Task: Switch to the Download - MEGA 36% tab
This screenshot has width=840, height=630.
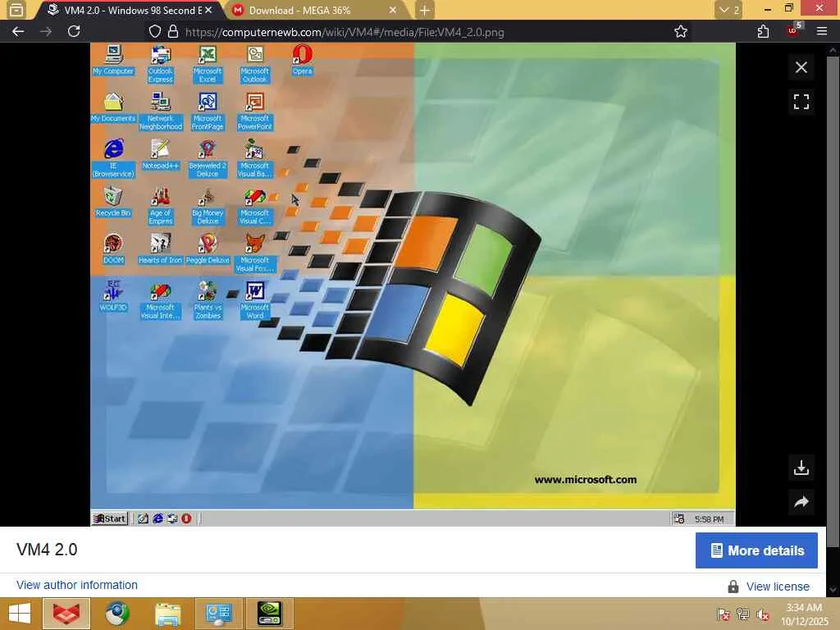Action: [316, 10]
